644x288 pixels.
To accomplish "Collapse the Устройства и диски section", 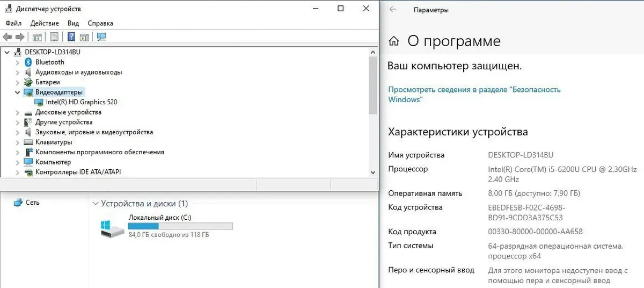I will [x=96, y=204].
